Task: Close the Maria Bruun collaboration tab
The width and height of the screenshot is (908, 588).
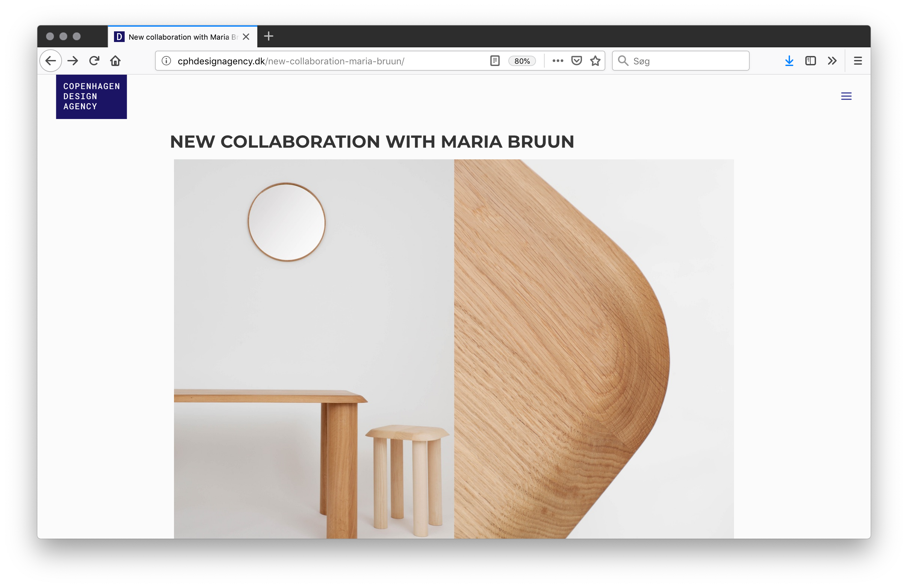Action: pyautogui.click(x=246, y=37)
